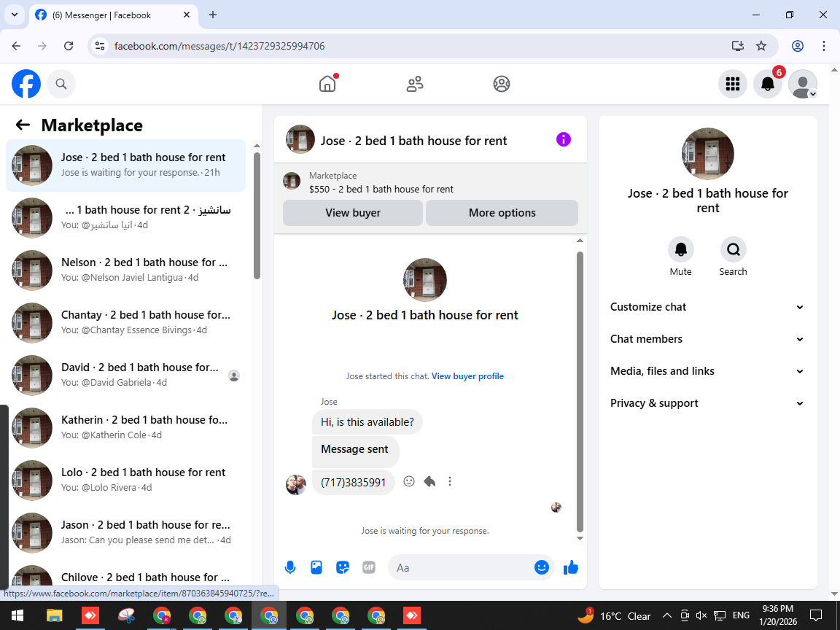The image size is (840, 630).
Task: Reload the page with the refresh button
Action: tap(69, 46)
